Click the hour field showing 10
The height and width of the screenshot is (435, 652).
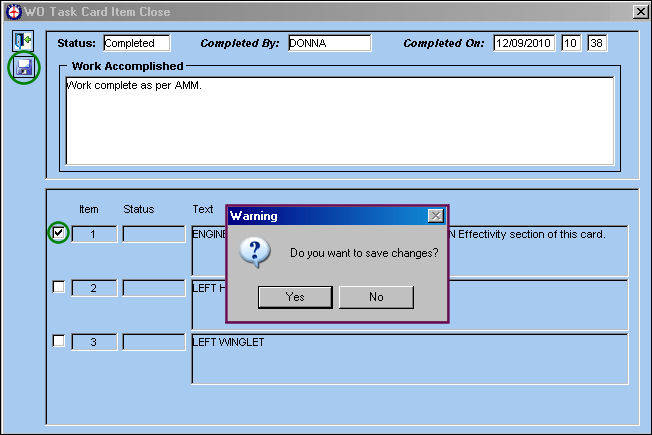pyautogui.click(x=571, y=43)
